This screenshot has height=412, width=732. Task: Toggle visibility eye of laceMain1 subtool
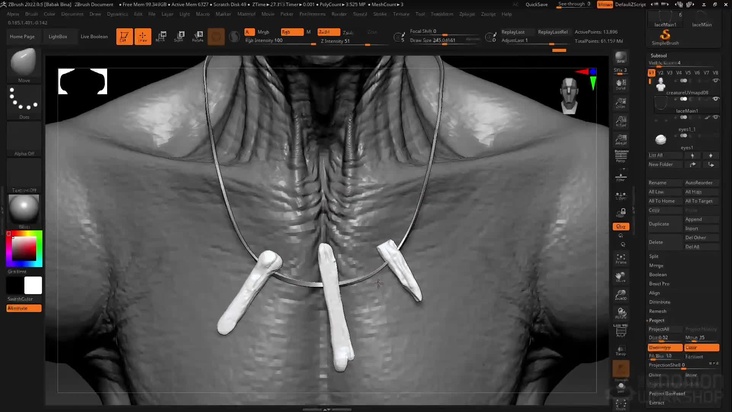point(716,99)
